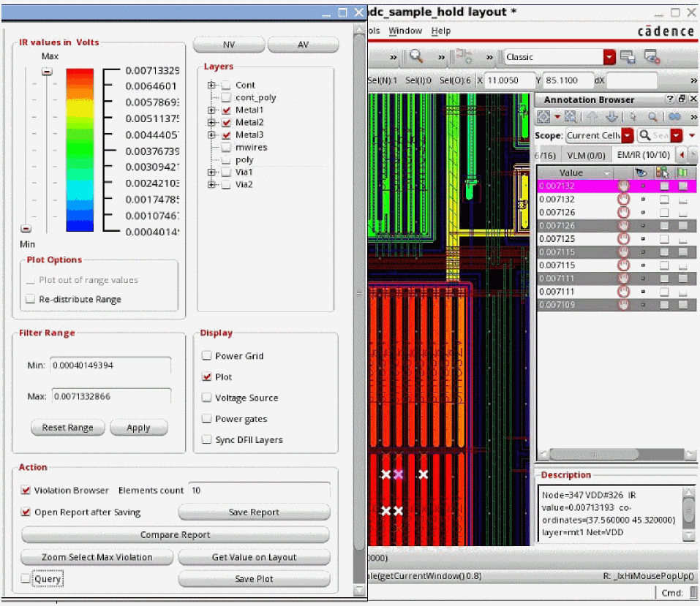Open the Classic workspace dropdown
The height and width of the screenshot is (606, 700).
609,57
